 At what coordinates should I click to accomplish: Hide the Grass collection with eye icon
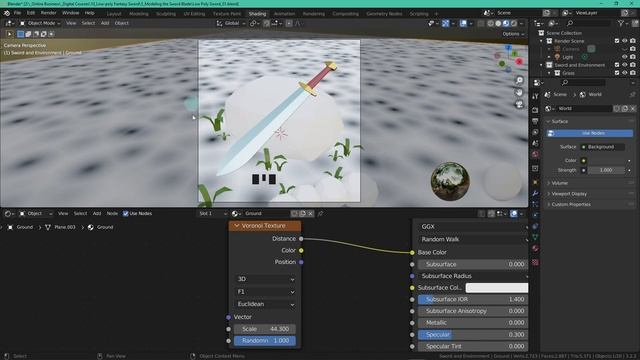[624, 73]
